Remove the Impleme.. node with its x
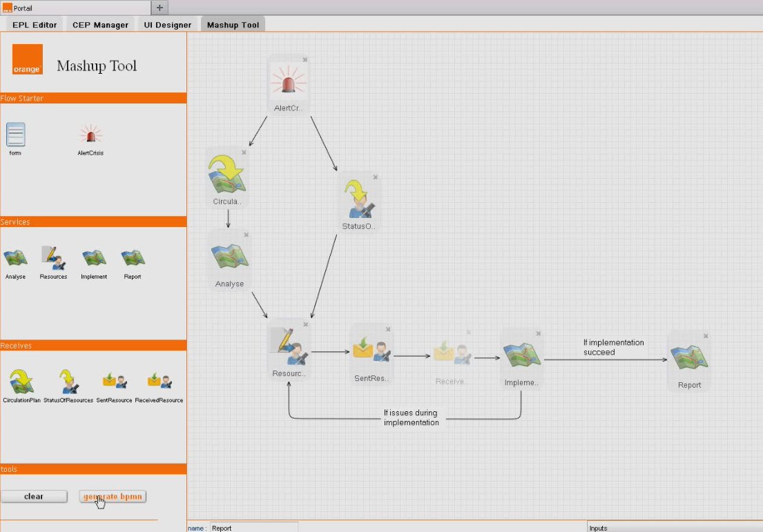This screenshot has width=763, height=532. 538,333
